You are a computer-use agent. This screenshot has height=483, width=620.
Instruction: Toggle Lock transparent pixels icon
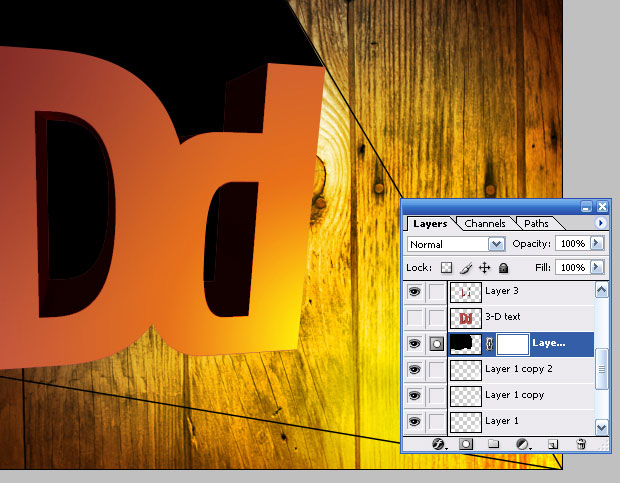(446, 268)
